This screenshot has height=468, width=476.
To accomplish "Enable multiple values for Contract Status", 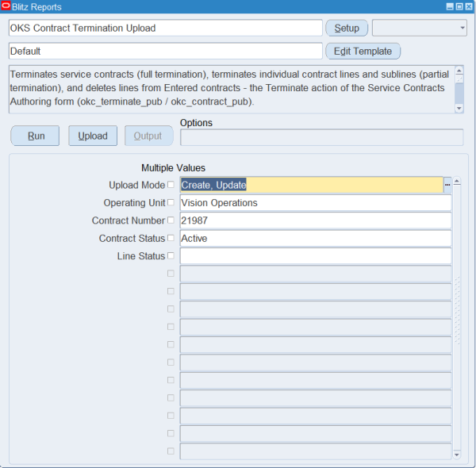I will [171, 238].
